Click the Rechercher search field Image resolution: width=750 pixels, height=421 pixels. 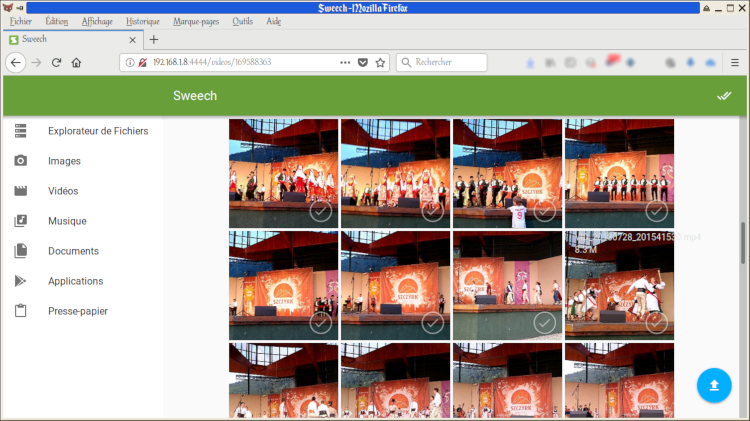click(x=441, y=63)
